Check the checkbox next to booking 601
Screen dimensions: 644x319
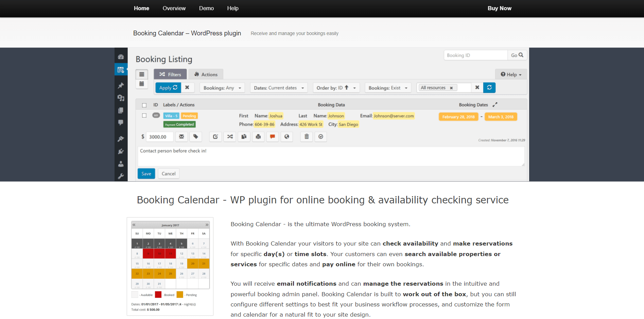pos(144,115)
